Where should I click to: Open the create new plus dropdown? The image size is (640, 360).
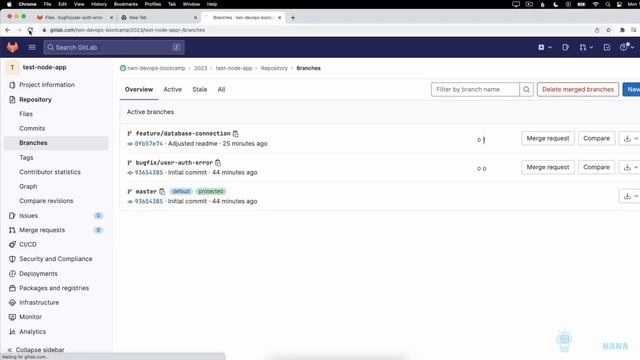[544, 47]
